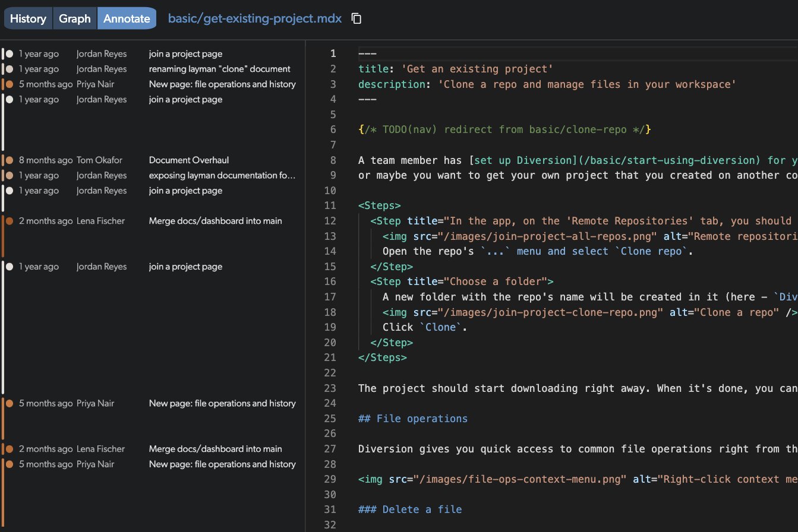Viewport: 798px width, 532px height.
Task: Open the 'Document Overhaul' commit message
Action: point(189,160)
